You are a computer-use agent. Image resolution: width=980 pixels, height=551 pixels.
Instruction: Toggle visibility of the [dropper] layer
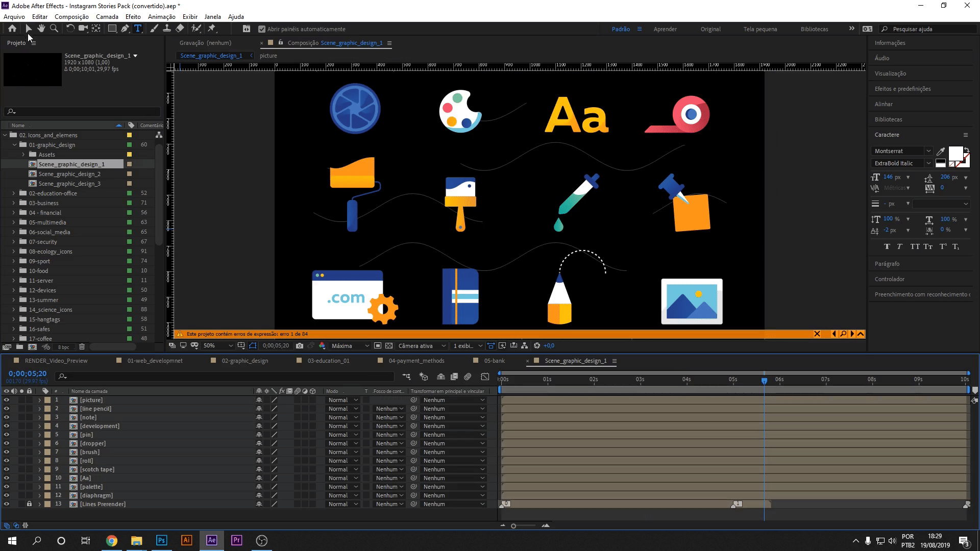[x=7, y=443]
